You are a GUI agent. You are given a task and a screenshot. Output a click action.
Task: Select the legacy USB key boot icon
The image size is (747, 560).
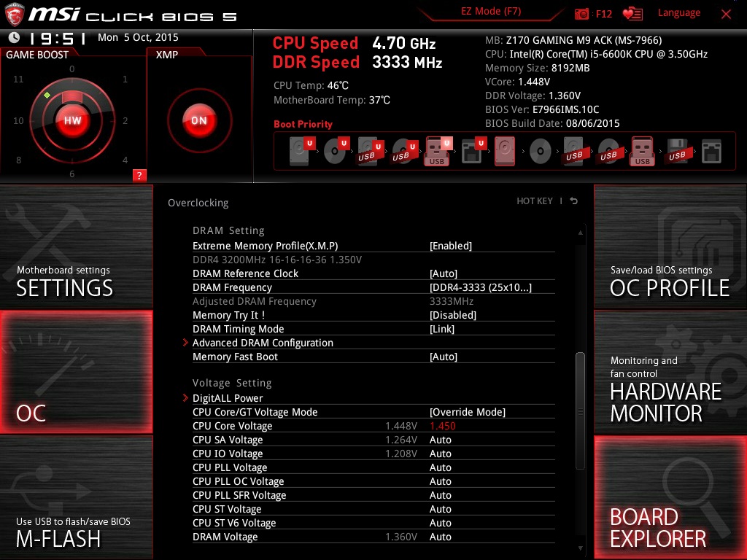point(642,151)
